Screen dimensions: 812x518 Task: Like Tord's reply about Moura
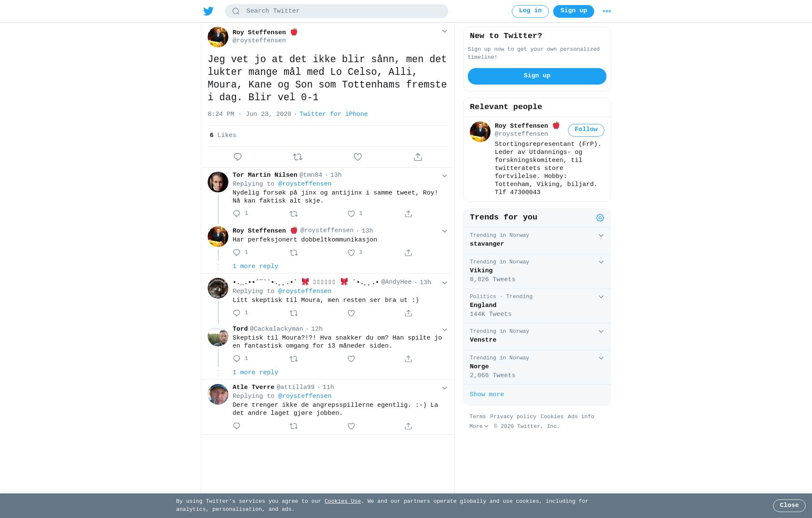[x=351, y=359]
